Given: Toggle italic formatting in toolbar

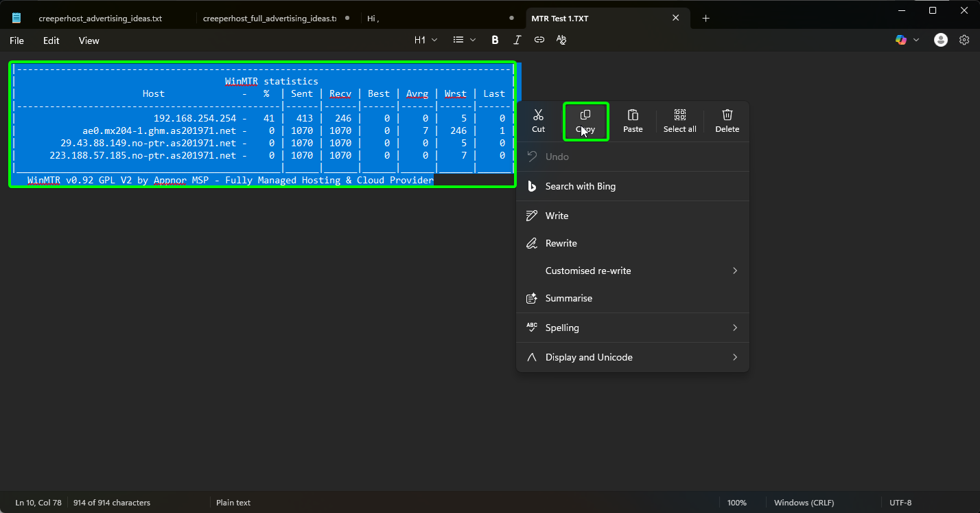Looking at the screenshot, I should (x=517, y=41).
